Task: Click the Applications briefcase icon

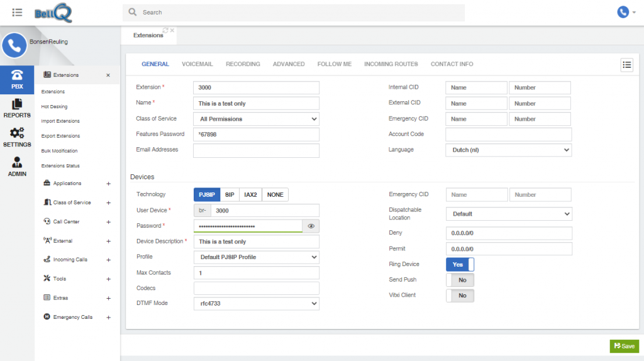Action: point(47,183)
